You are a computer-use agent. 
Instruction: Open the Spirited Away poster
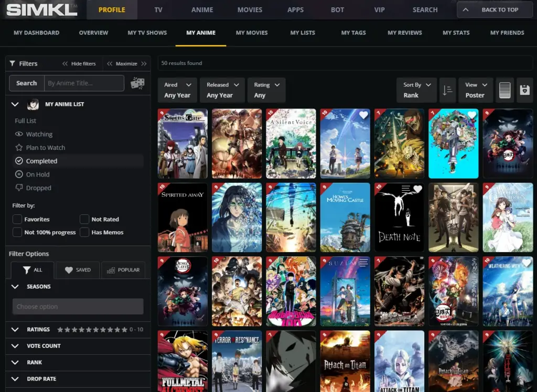pos(182,217)
